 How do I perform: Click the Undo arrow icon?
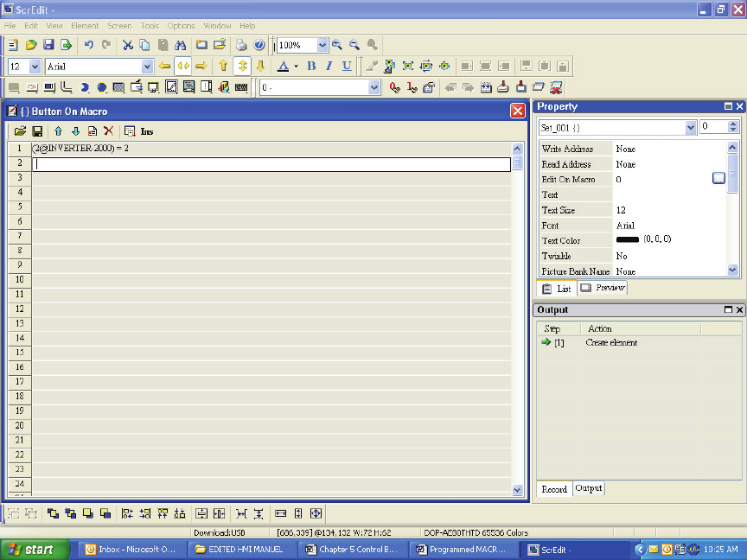(x=88, y=45)
